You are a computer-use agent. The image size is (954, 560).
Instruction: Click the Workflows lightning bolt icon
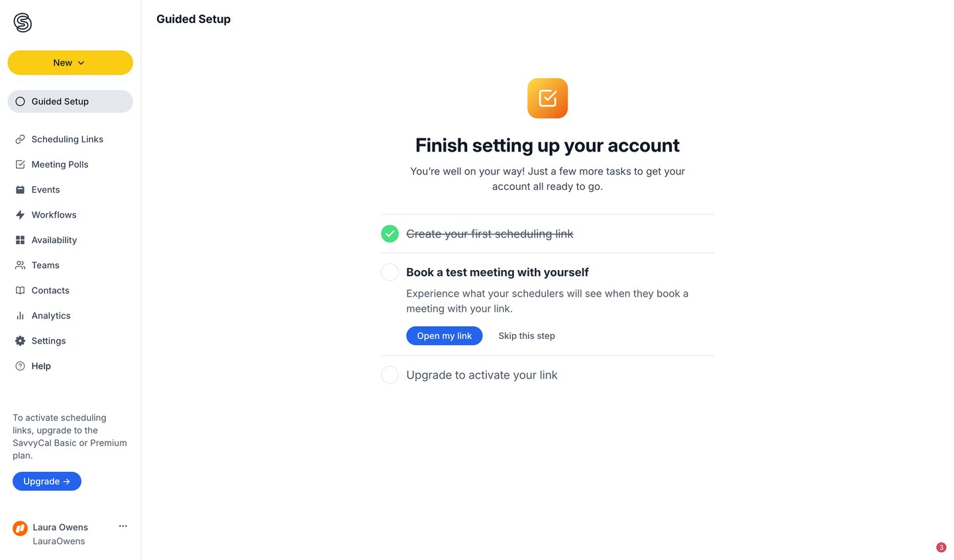[x=21, y=214]
